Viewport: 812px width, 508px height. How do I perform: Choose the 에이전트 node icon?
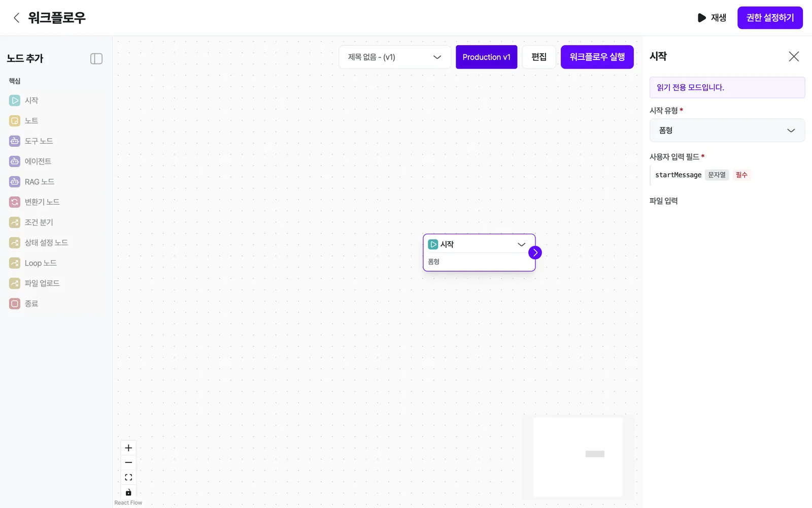pyautogui.click(x=15, y=162)
